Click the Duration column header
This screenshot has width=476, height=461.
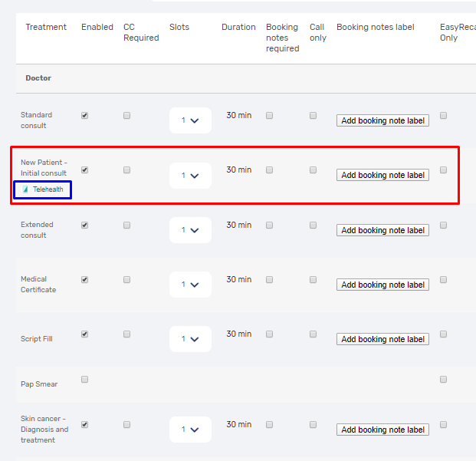coord(238,27)
